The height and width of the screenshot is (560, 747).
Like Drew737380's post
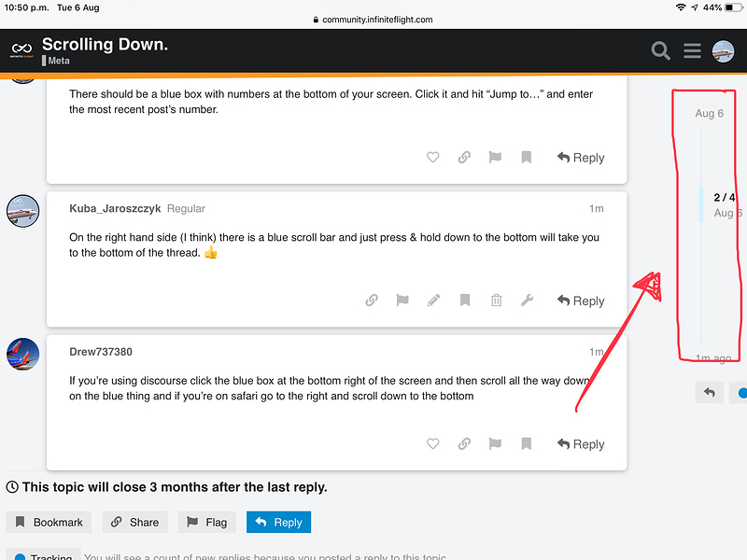click(x=432, y=444)
